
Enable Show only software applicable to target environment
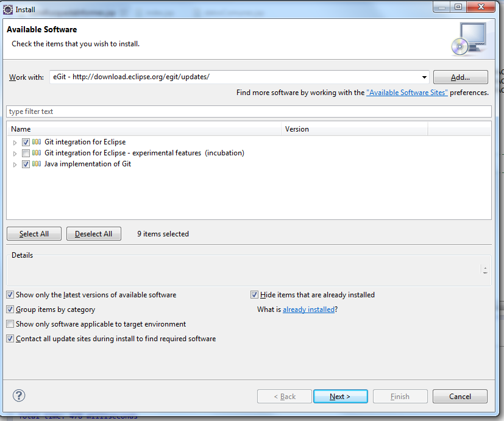tap(10, 324)
